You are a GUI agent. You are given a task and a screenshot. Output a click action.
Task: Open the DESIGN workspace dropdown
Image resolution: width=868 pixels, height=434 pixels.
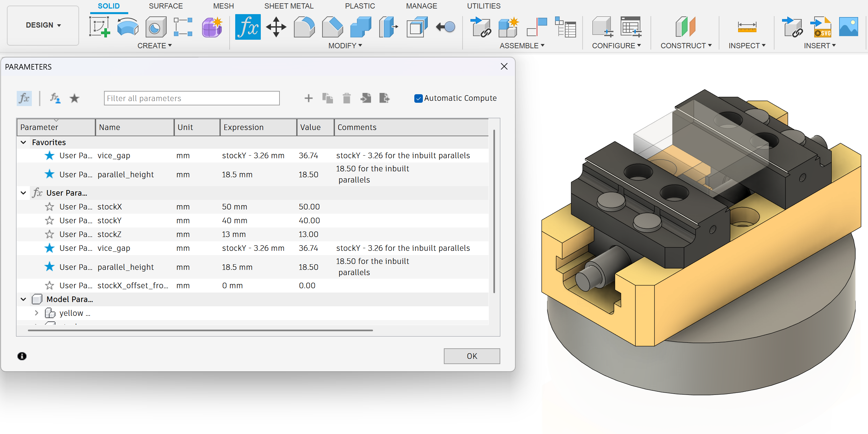[43, 25]
